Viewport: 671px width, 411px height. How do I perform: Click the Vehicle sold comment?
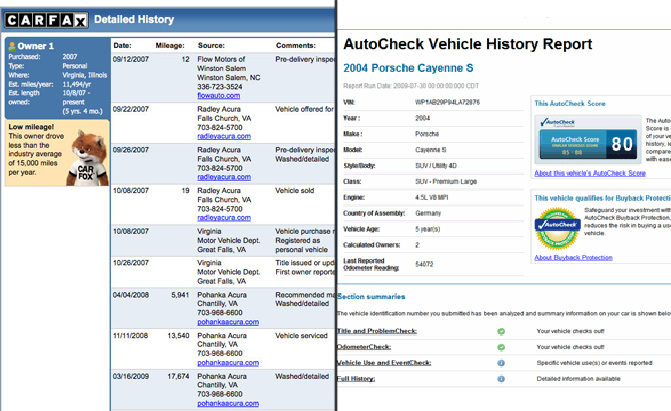[294, 191]
